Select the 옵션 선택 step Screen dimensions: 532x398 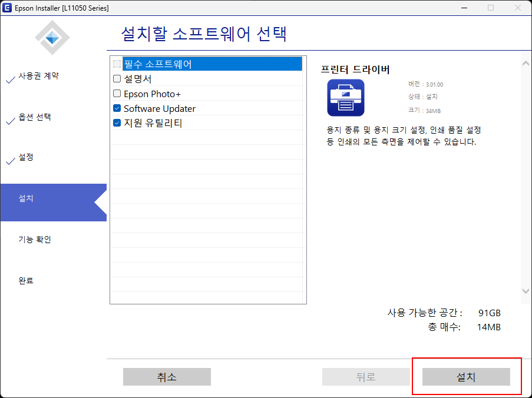35,117
